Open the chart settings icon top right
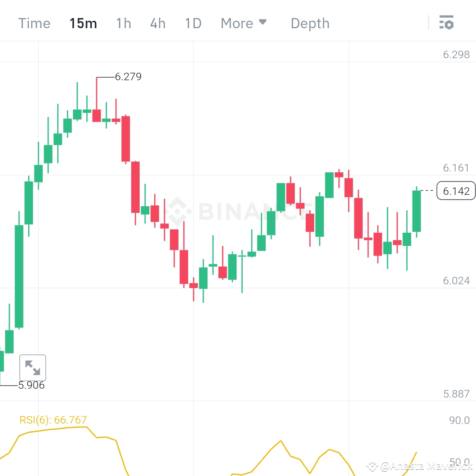 (x=446, y=22)
